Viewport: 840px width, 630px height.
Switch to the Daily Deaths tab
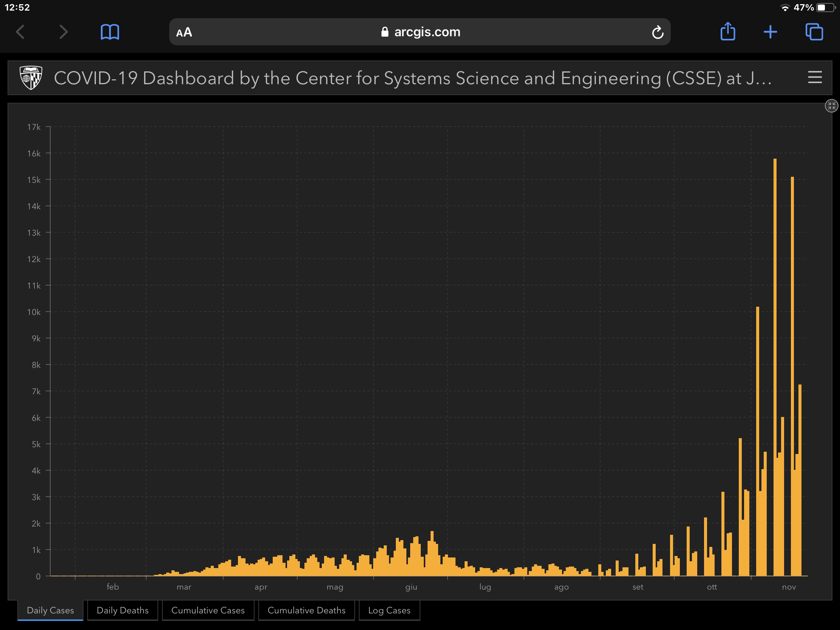click(123, 610)
